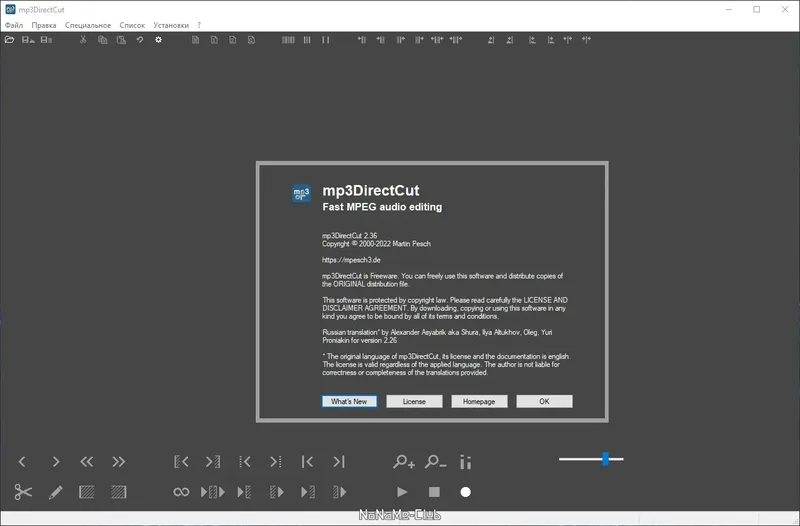Jump forward with the double right arrow

click(118, 462)
